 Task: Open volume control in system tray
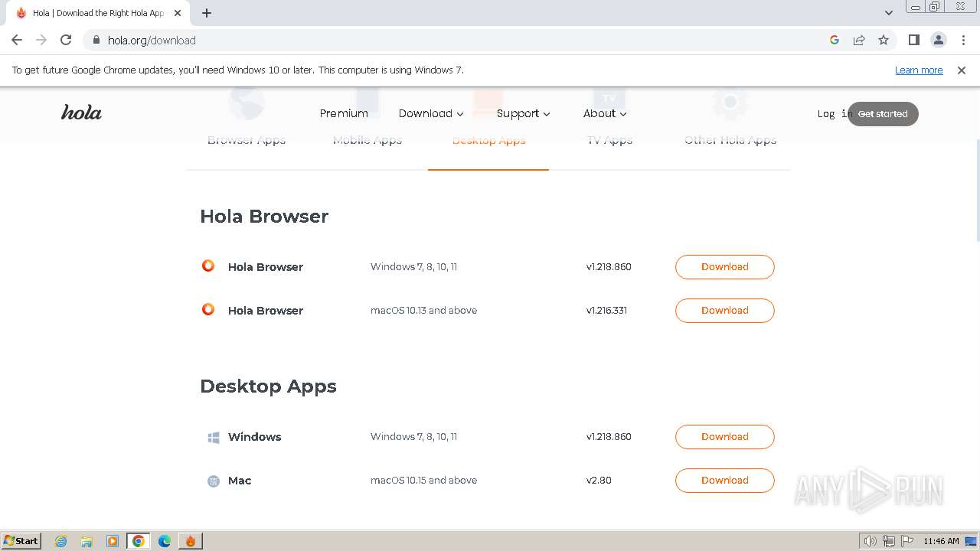[870, 541]
